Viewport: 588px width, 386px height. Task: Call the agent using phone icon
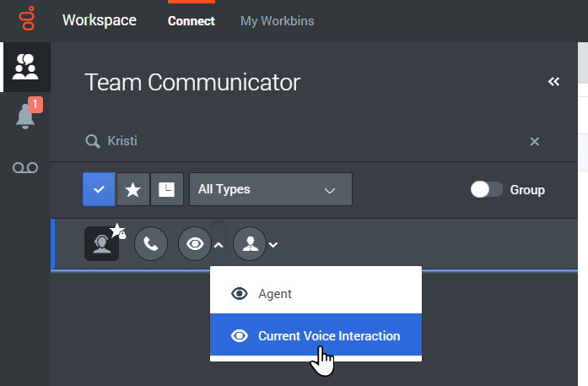[x=151, y=244]
